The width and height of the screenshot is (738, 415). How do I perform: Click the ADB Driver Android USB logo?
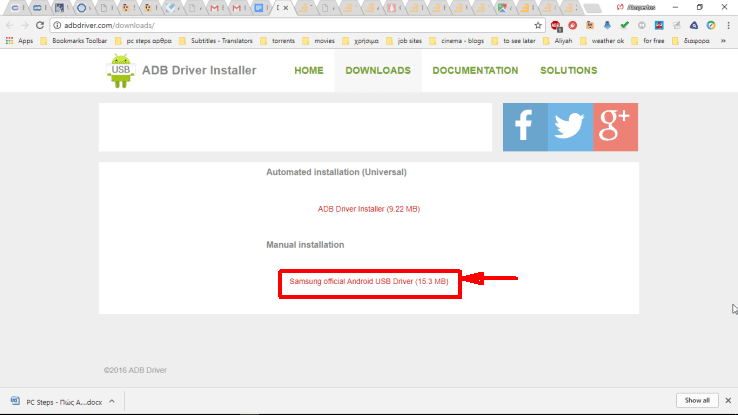[x=120, y=71]
